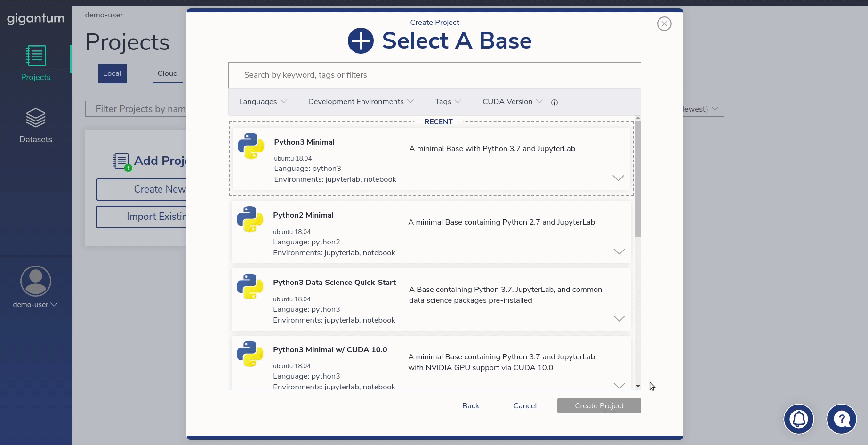Expand Python3 Minimal w/ CUDA 10.0 details

click(619, 386)
